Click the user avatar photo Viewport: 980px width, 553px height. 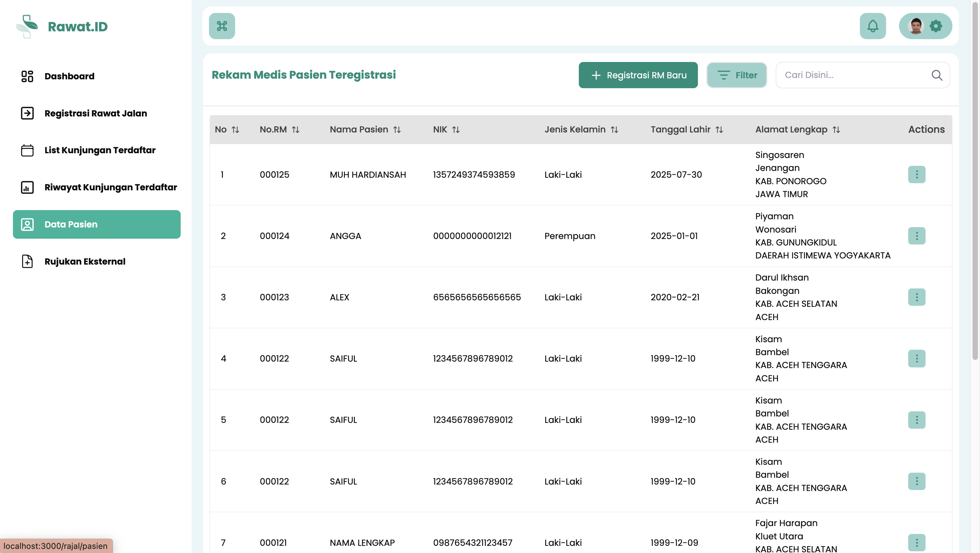coord(915,26)
